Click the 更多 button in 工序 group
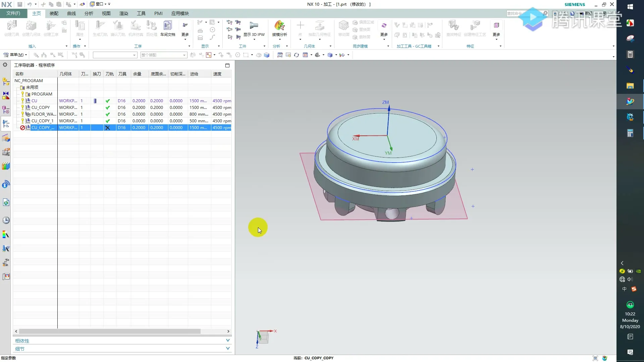This screenshot has width=644, height=362. 185,29
